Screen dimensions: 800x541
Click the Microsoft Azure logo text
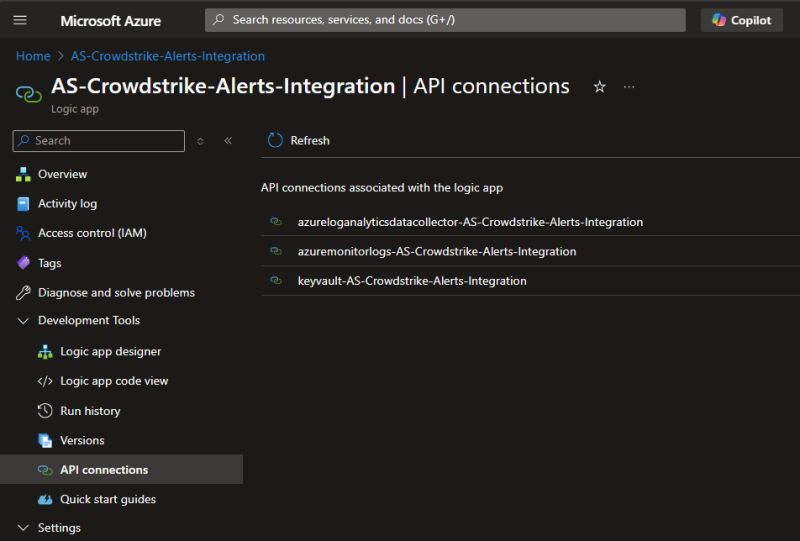111,21
